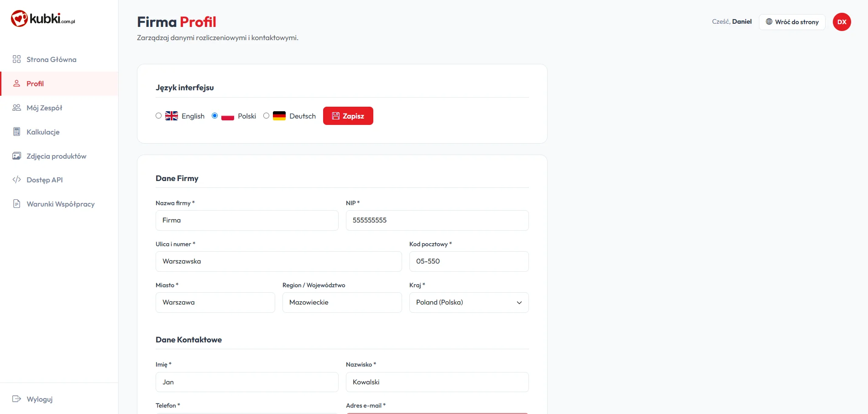Click the Zdjęcia produktów image icon
The image size is (868, 414).
coord(17,156)
